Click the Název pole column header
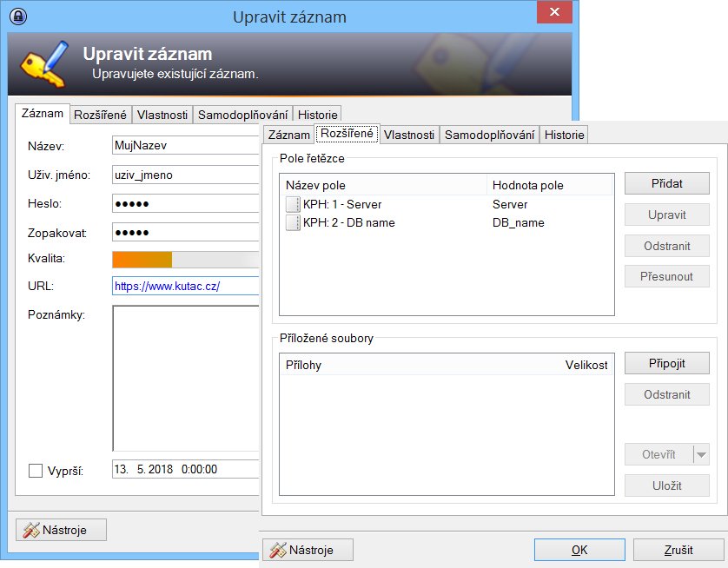Viewport: 728px width, 568px height. [x=384, y=185]
